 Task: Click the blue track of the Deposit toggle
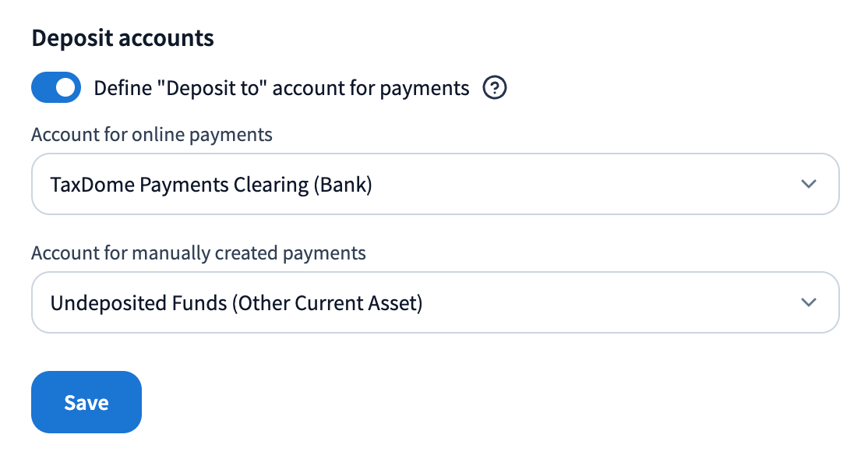pos(42,87)
